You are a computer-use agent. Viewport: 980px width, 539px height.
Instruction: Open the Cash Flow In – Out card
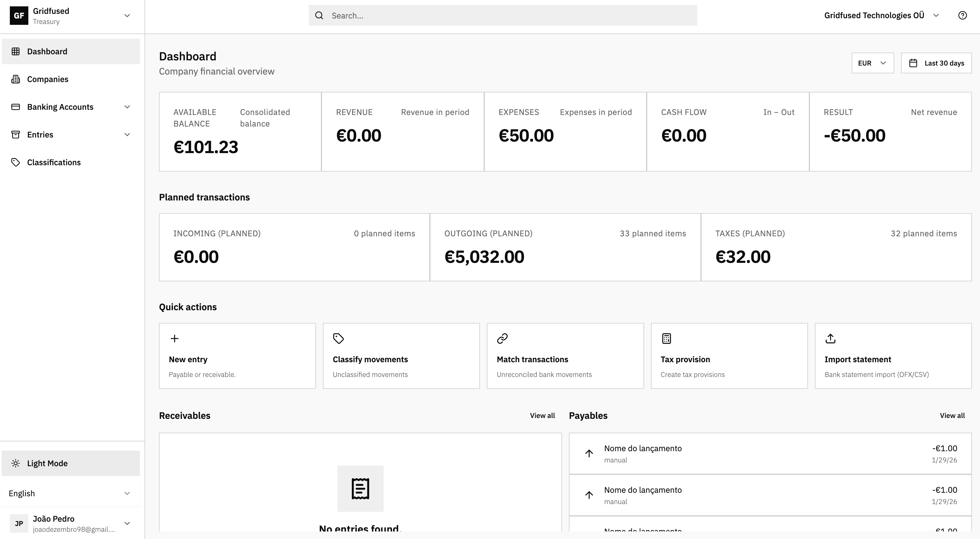point(728,131)
